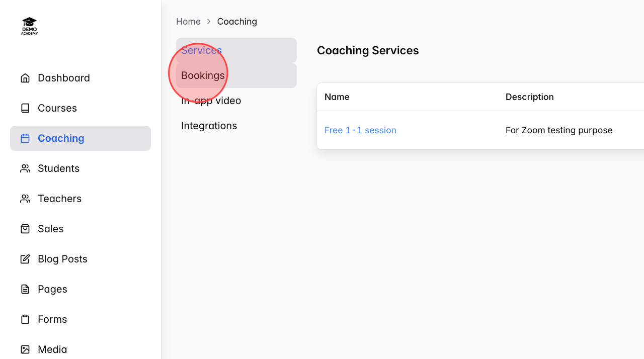The height and width of the screenshot is (359, 644).
Task: Click the Coaching calendar icon
Action: [x=25, y=138]
